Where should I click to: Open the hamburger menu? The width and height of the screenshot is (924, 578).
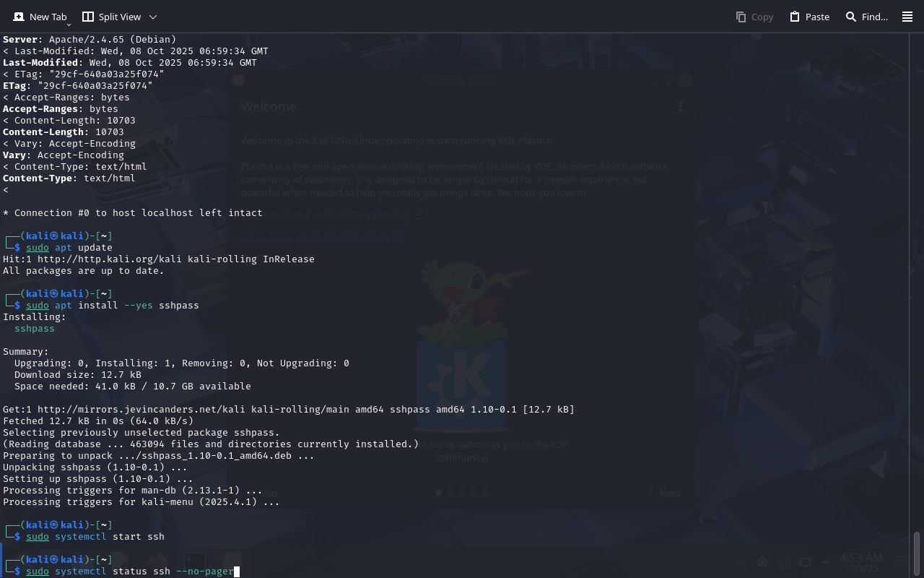pos(907,17)
